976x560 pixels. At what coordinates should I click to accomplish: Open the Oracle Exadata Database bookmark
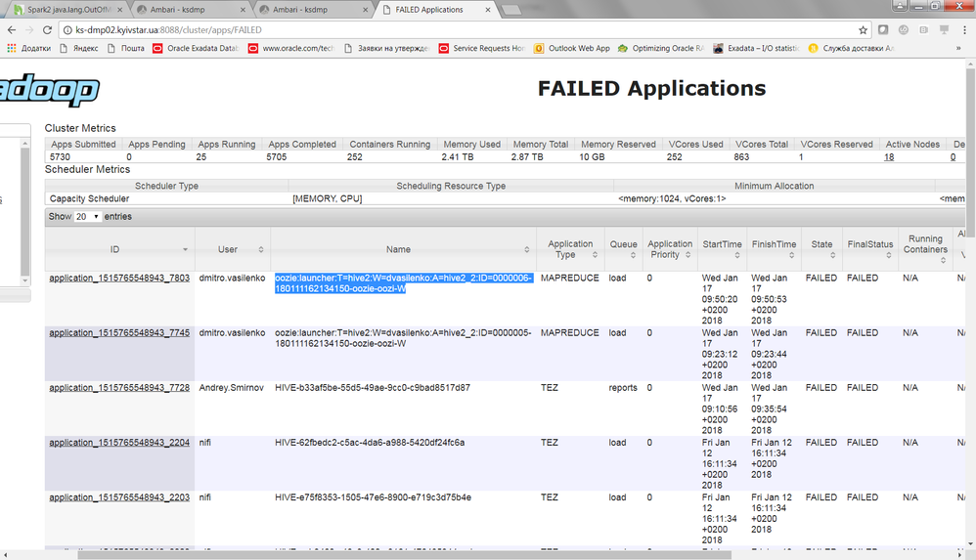click(196, 48)
